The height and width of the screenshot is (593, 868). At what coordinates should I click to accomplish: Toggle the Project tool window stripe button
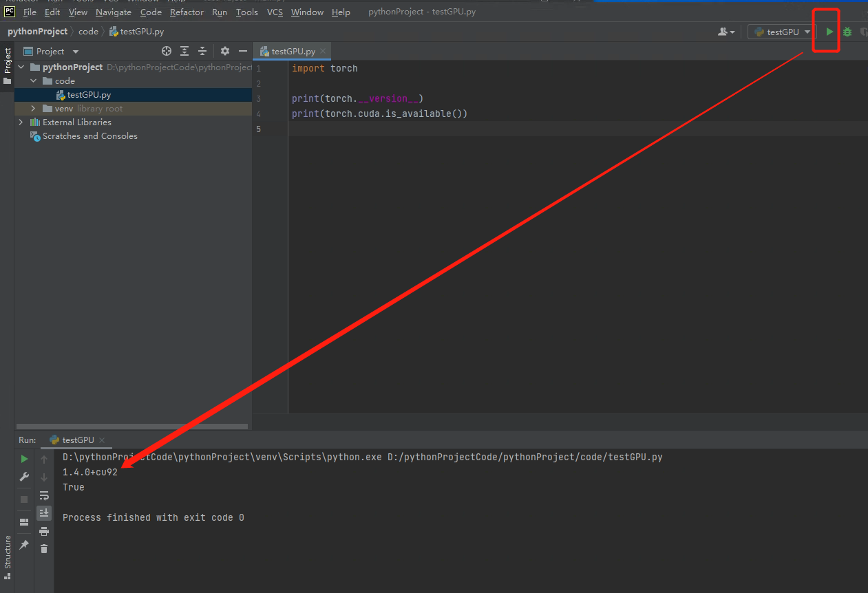tap(8, 66)
